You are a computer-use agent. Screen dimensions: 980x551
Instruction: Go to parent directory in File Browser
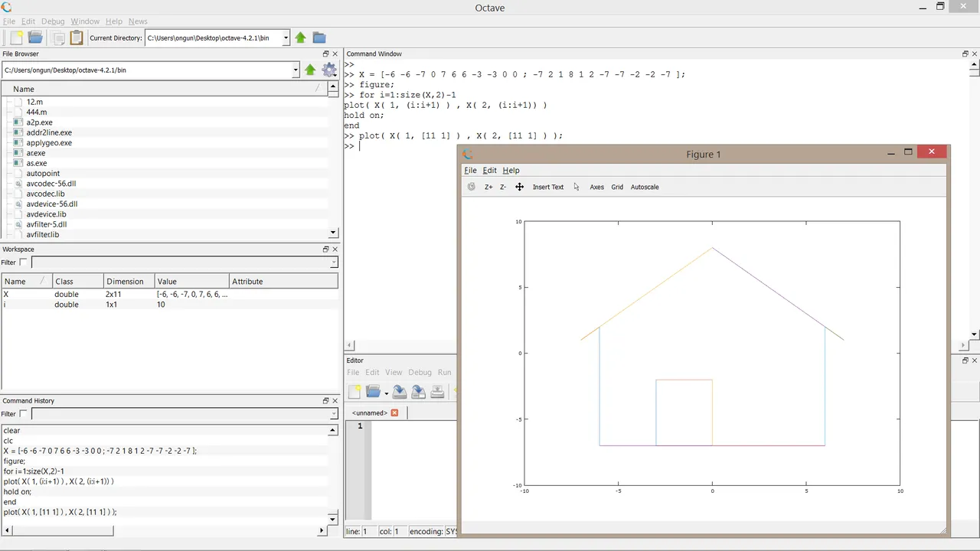(310, 70)
